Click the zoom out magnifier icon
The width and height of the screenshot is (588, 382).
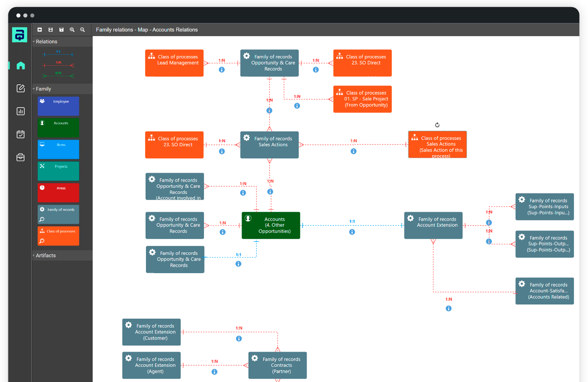[x=83, y=30]
